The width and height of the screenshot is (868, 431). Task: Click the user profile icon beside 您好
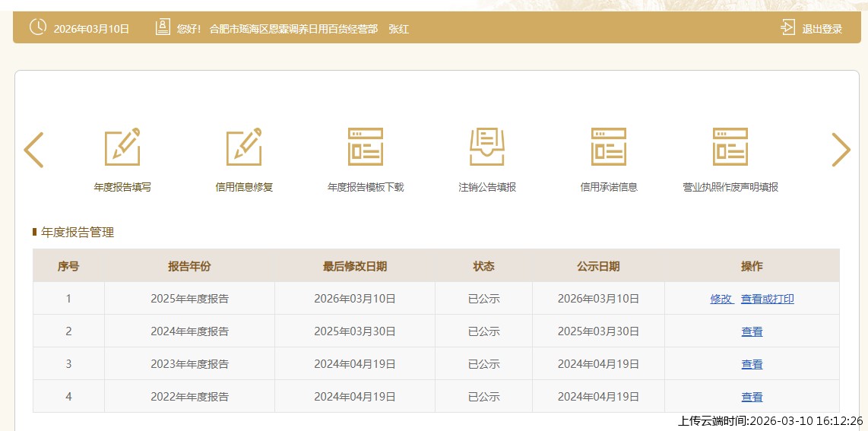click(x=163, y=28)
